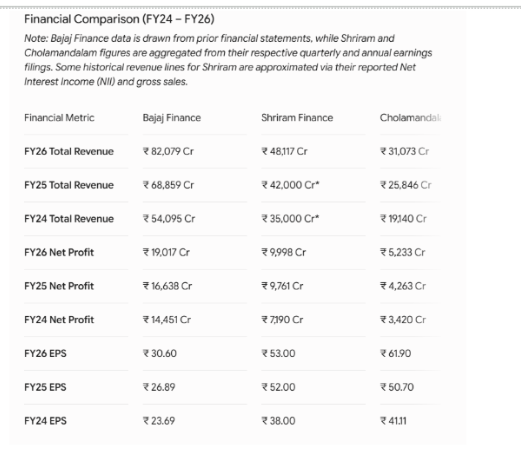Screen dimensions: 521x450
Task: Click the Financial Comparison (FY24 – FY26) heading
Action: pos(119,19)
